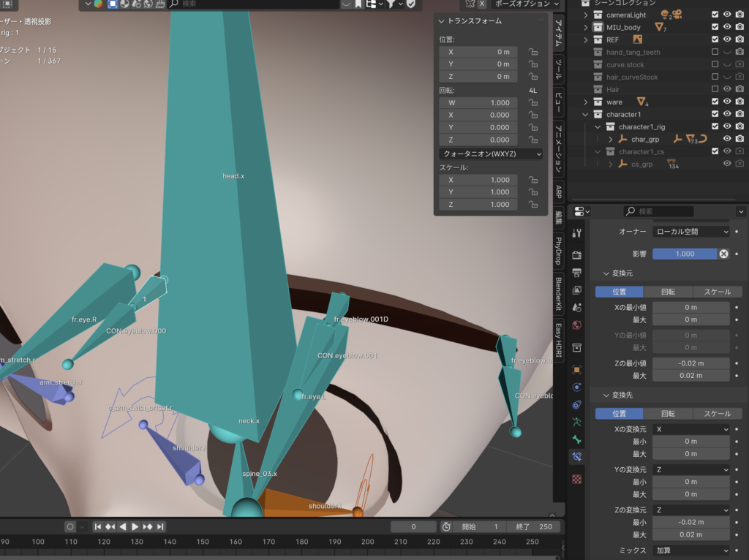749x560 pixels.
Task: Clear the influence value with X icon
Action: (723, 254)
